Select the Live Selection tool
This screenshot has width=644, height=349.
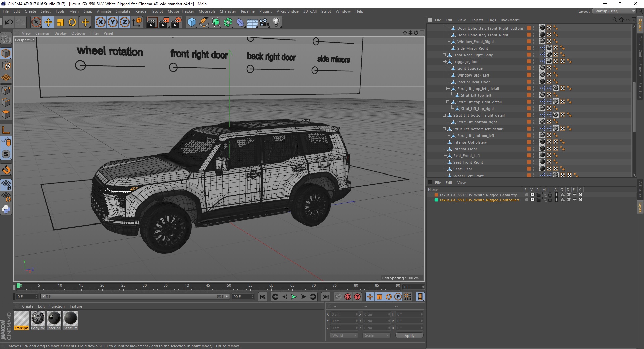36,22
